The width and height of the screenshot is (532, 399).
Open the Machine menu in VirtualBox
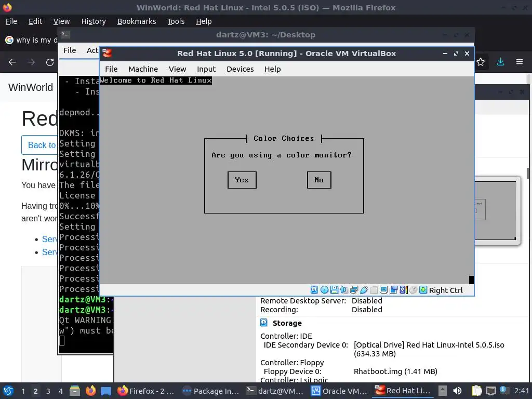coord(143,69)
